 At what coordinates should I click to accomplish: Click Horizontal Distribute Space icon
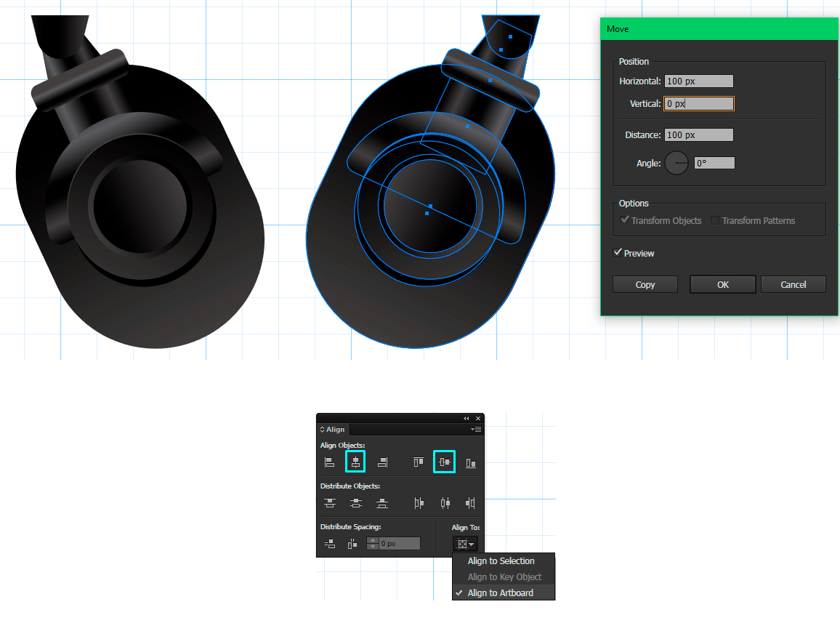point(352,543)
